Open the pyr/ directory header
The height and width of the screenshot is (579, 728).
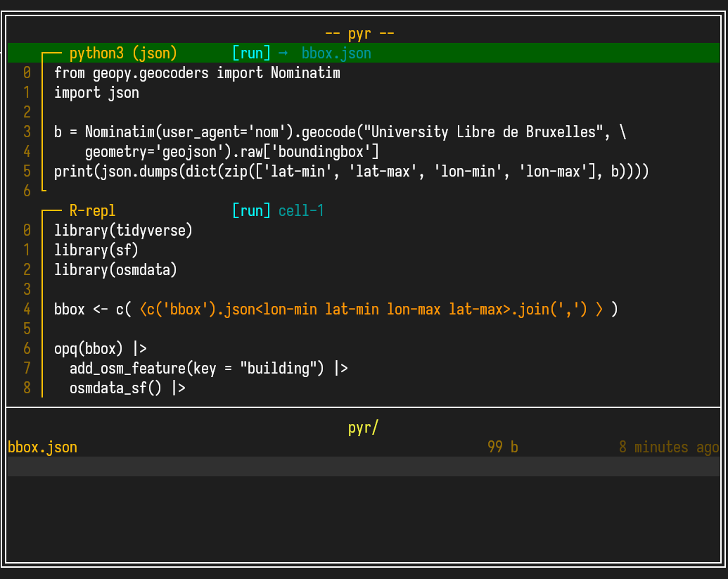(363, 428)
